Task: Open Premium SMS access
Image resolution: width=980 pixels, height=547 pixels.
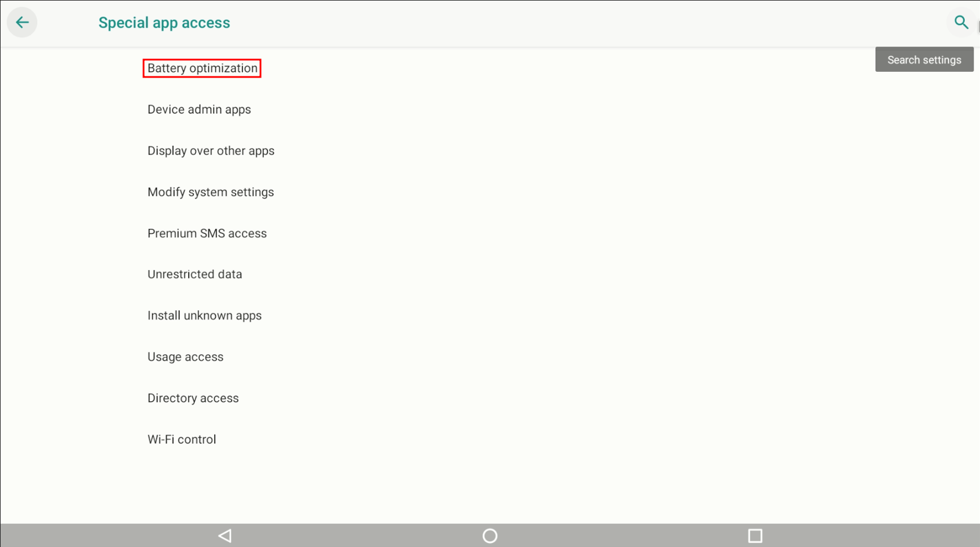Action: 207,233
